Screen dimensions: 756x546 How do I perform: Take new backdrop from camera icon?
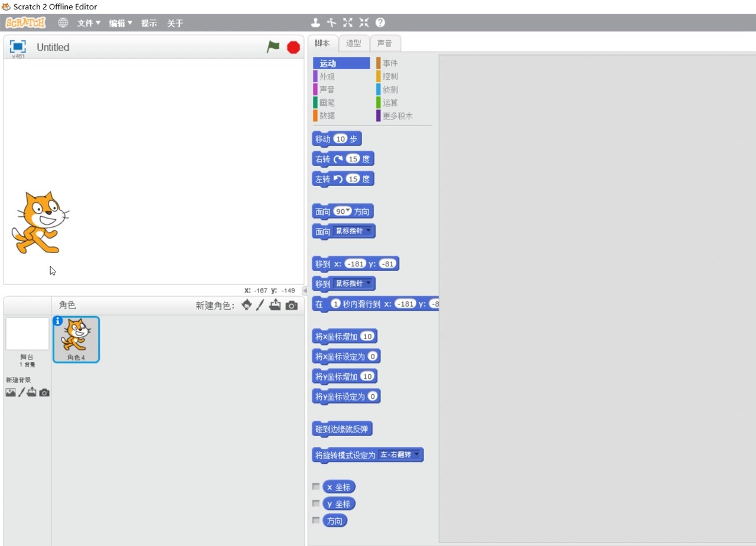point(44,392)
